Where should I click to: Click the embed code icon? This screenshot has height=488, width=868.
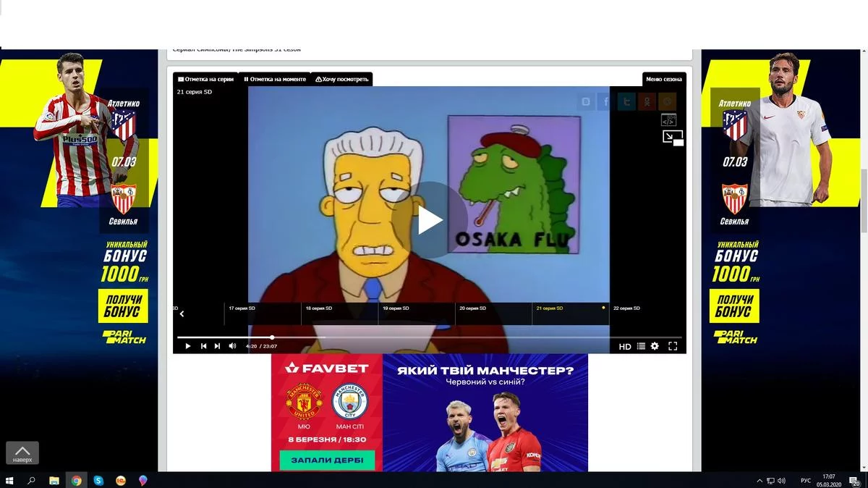668,119
